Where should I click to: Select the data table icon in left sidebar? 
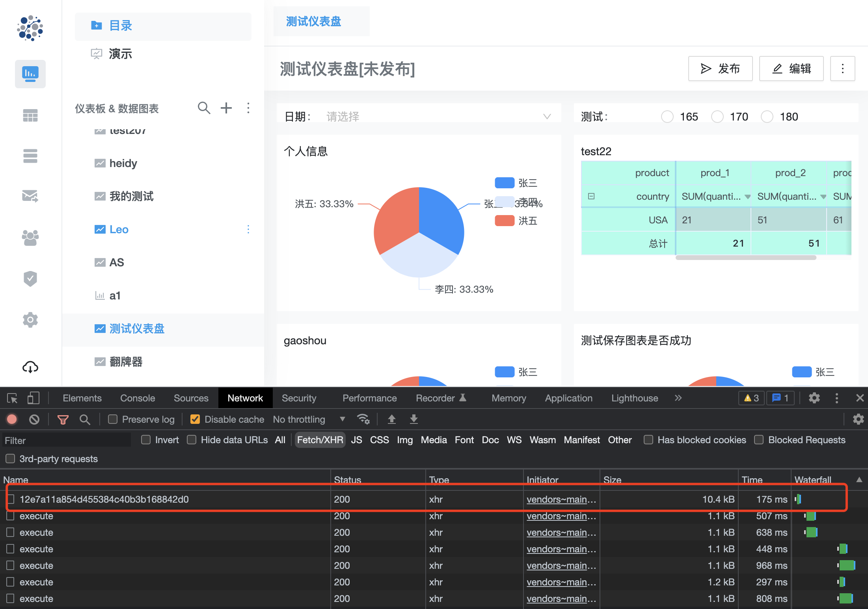[30, 115]
